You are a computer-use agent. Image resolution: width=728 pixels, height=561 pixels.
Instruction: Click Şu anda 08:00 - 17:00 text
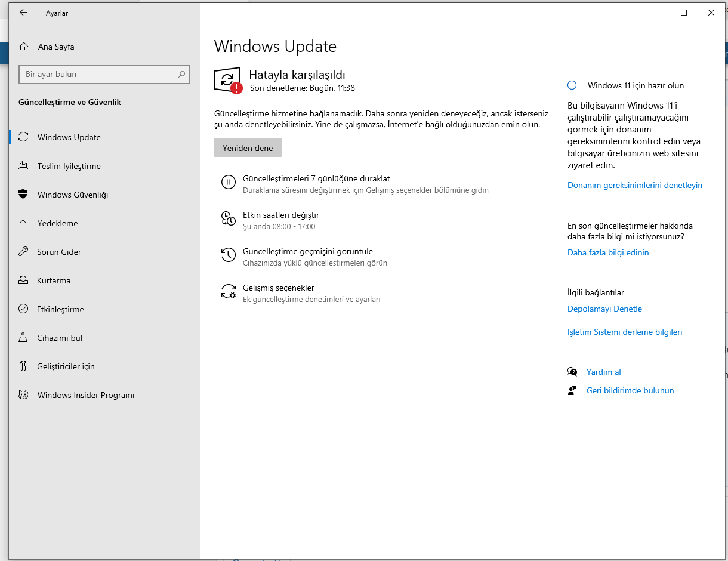click(x=279, y=227)
